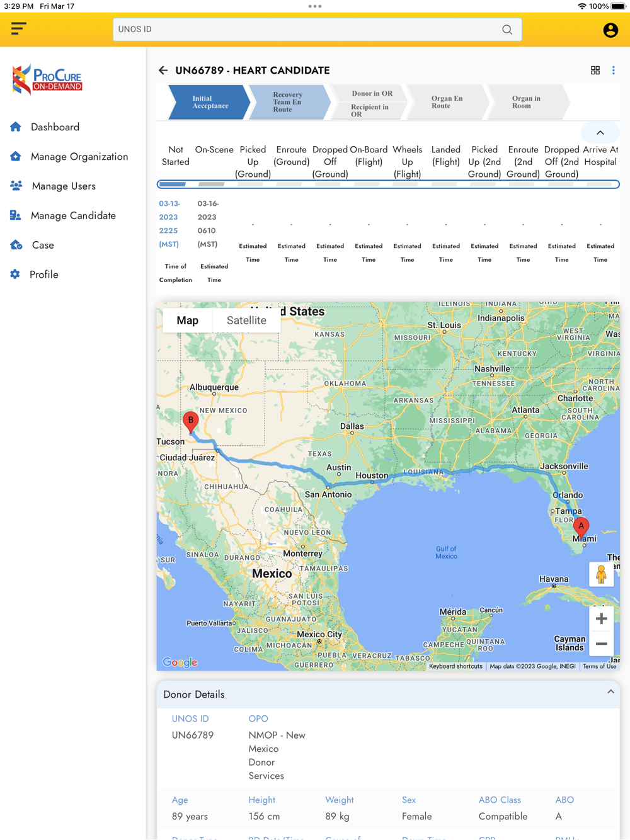This screenshot has height=840, width=630.
Task: Open Manage Organization page
Action: 79,157
